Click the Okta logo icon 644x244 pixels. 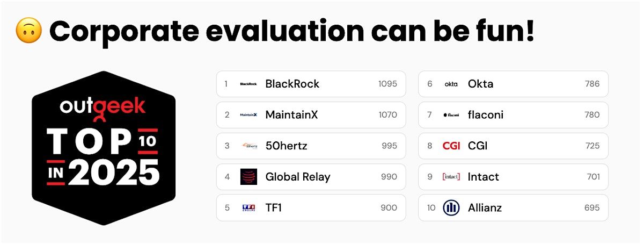click(x=451, y=84)
